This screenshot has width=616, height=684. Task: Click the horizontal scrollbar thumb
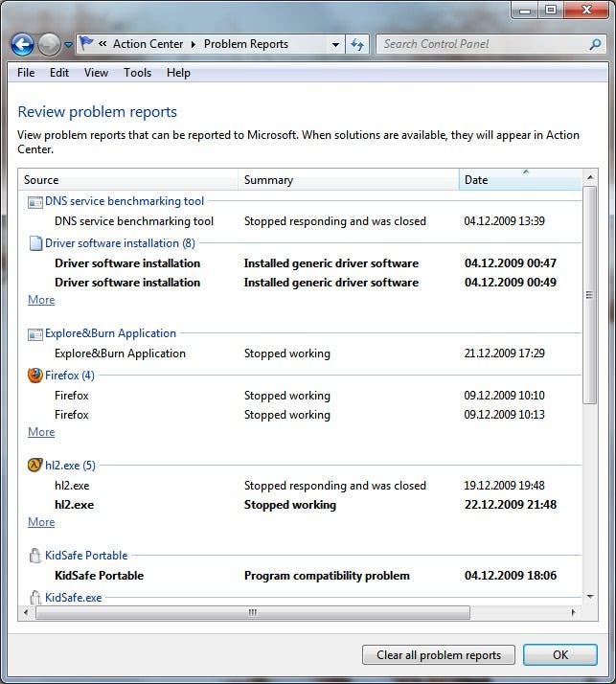(253, 612)
